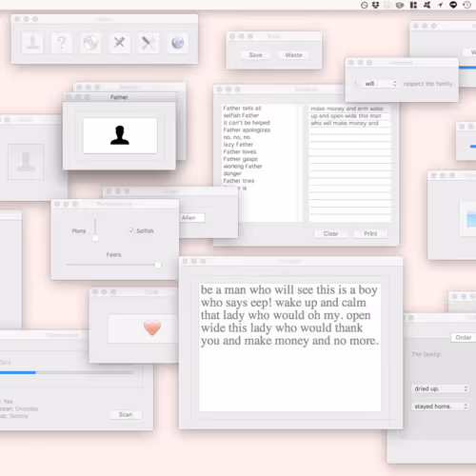
Task: Click the Allen text field
Action: pyautogui.click(x=192, y=218)
